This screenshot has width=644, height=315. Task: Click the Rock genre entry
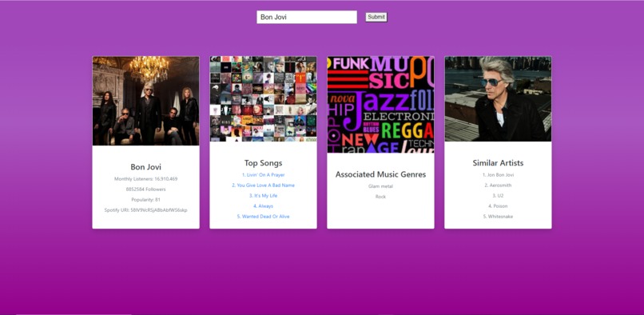tap(381, 197)
